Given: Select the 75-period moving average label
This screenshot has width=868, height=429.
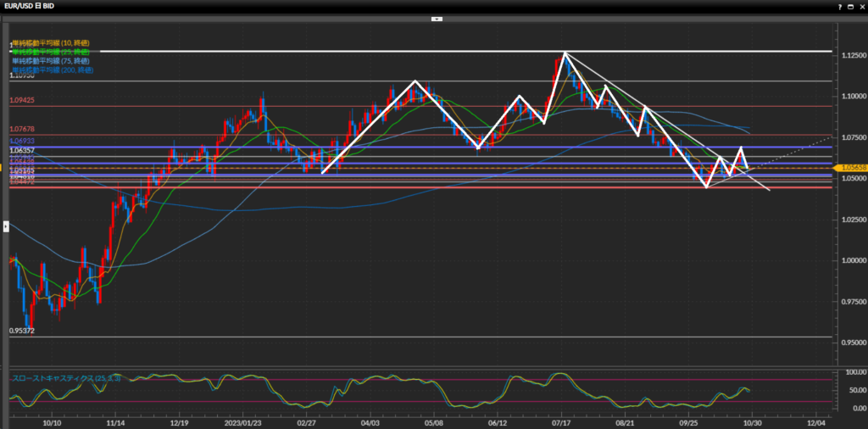Looking at the screenshot, I should point(51,61).
